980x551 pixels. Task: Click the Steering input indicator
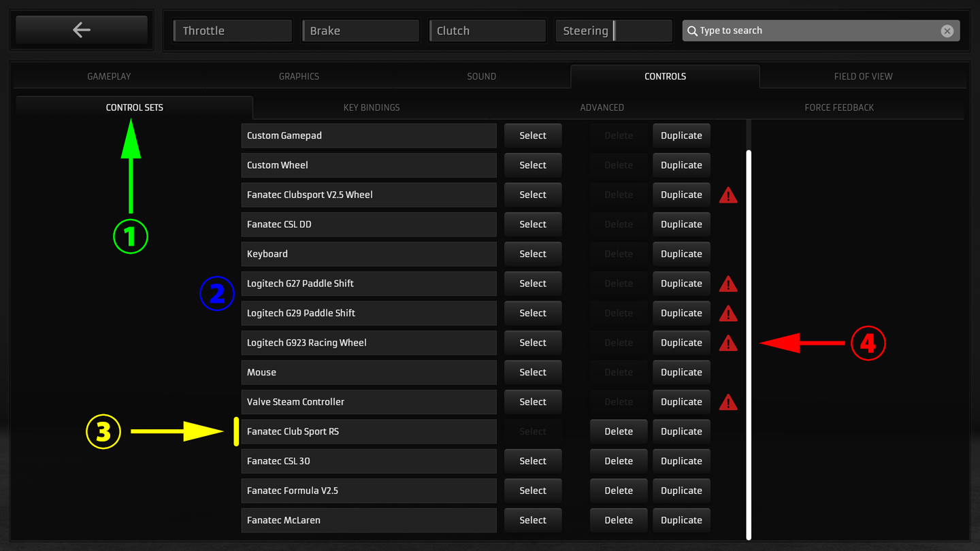pyautogui.click(x=614, y=31)
